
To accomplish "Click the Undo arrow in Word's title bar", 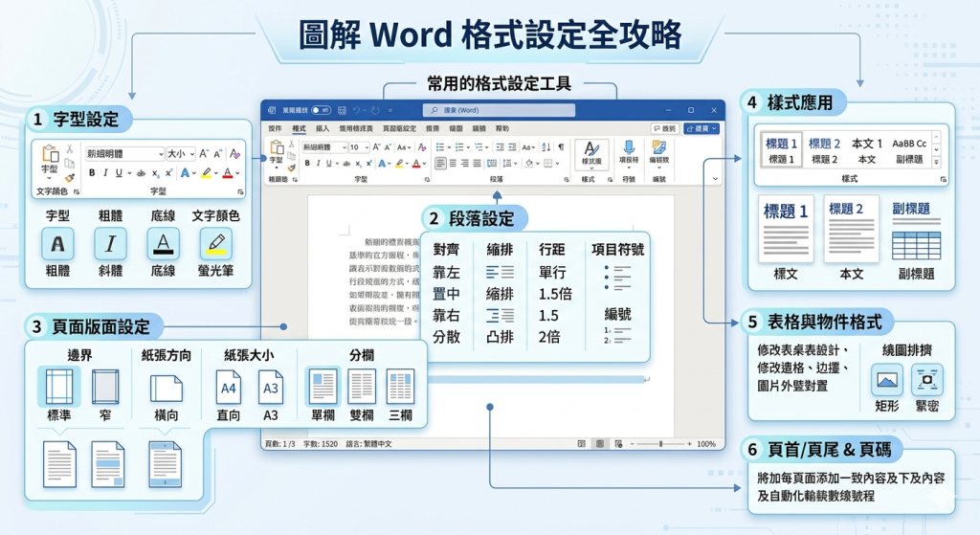I will point(356,111).
